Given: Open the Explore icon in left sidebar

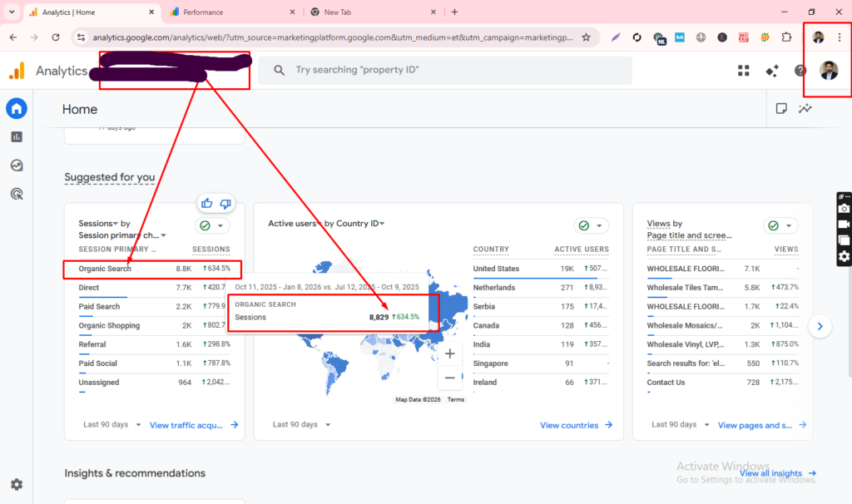Looking at the screenshot, I should 16,165.
